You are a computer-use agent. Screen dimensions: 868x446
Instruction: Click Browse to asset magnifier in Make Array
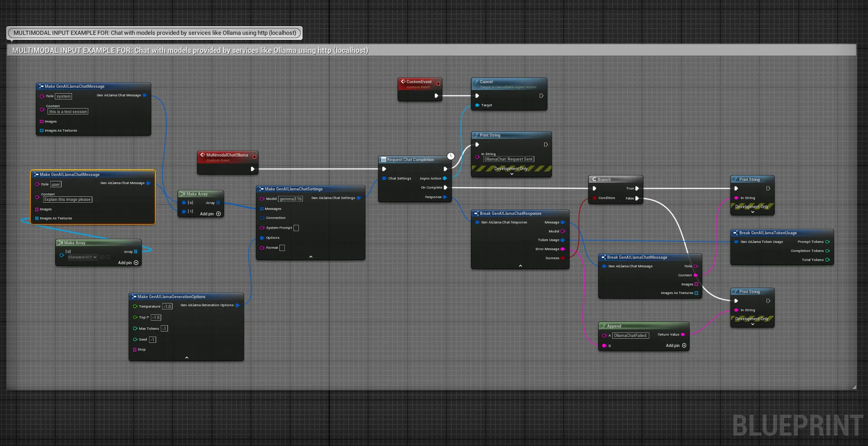coord(108,257)
